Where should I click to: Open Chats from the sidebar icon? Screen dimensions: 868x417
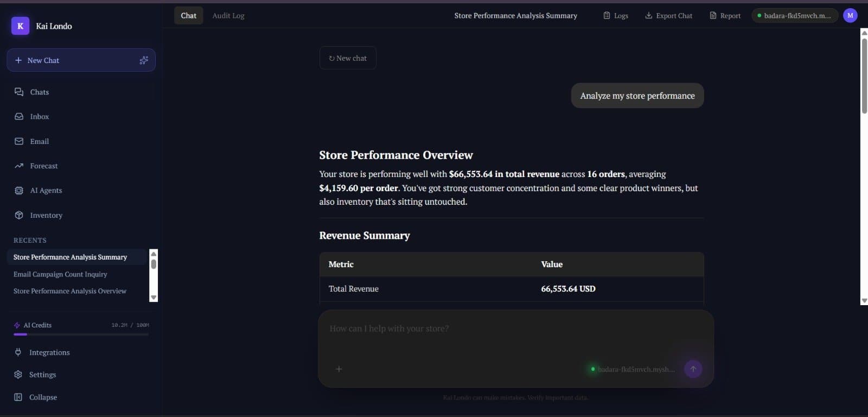tap(19, 92)
